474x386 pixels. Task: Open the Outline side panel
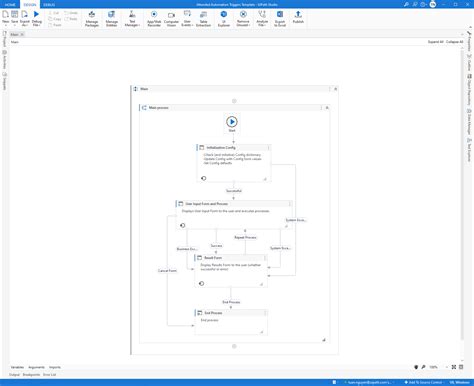click(469, 62)
